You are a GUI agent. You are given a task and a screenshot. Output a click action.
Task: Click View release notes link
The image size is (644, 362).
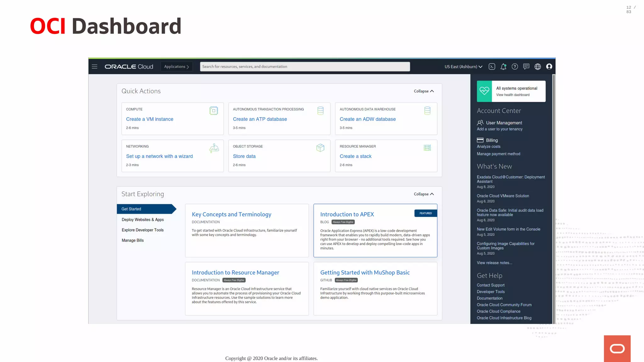pyautogui.click(x=494, y=263)
